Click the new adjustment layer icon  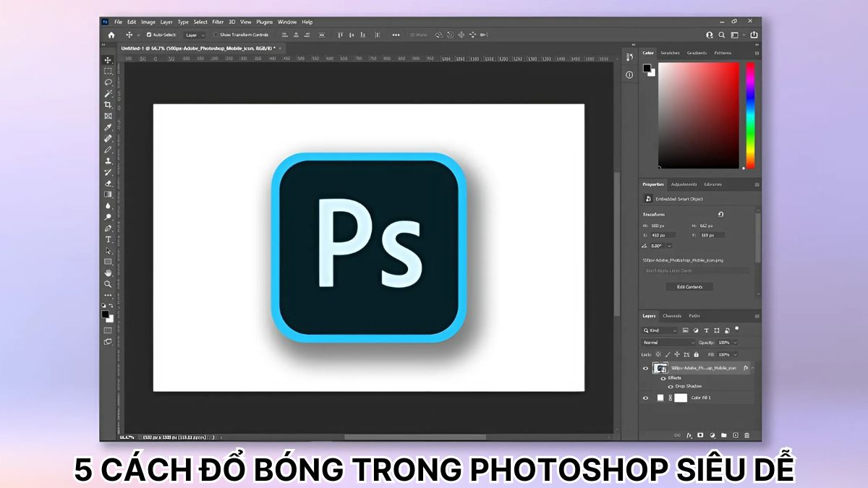click(712, 435)
